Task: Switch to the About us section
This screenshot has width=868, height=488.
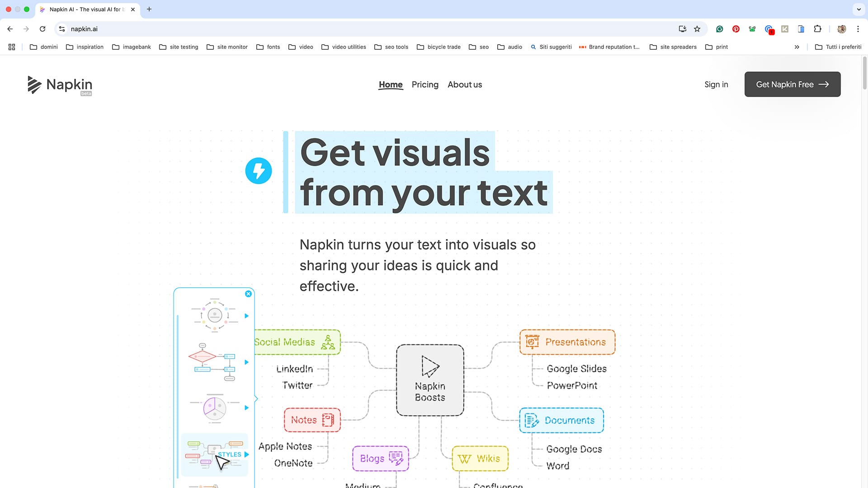Action: click(464, 84)
